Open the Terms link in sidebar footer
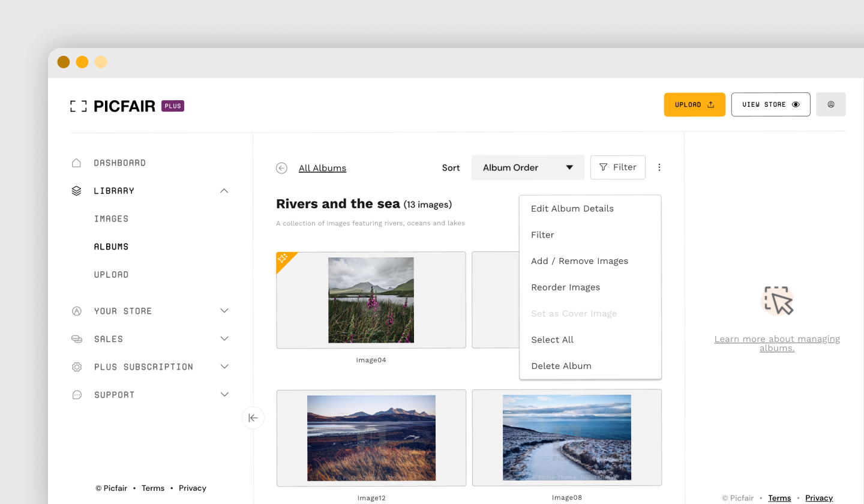864x504 pixels. click(153, 488)
